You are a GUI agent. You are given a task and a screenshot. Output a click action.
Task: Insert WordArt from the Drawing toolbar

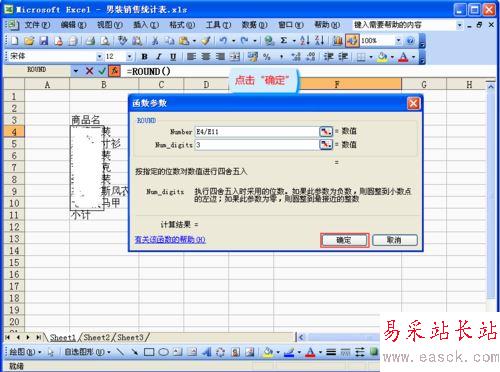207,352
